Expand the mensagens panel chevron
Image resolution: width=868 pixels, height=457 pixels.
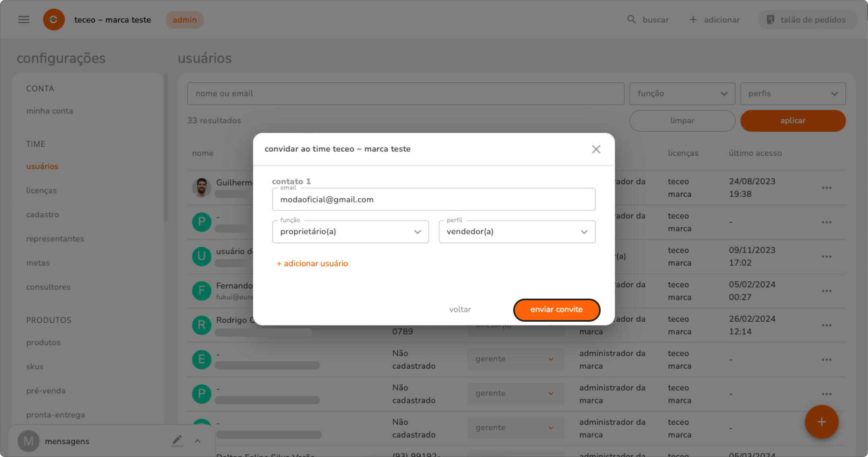pos(198,441)
